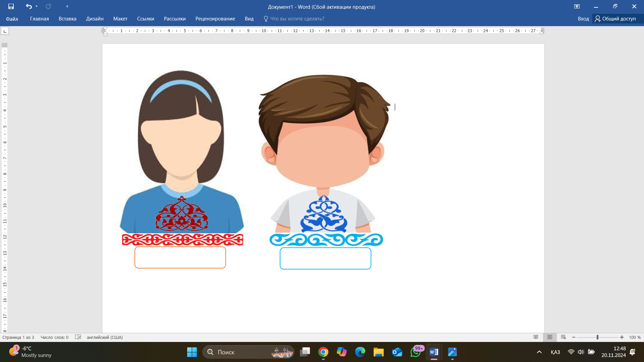Click the Save icon in title bar
This screenshot has height=362, width=644.
tap(11, 6)
